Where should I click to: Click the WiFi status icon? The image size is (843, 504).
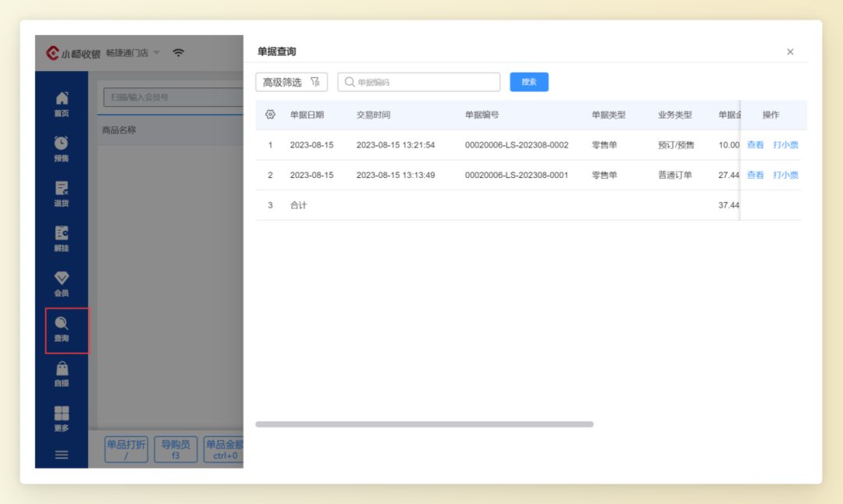click(x=179, y=52)
